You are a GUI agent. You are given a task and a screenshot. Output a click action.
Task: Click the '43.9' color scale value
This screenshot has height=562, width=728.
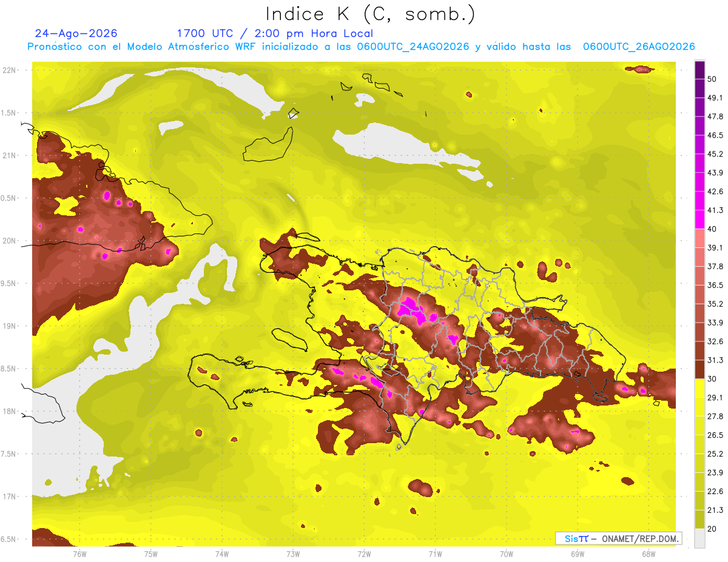pyautogui.click(x=715, y=173)
